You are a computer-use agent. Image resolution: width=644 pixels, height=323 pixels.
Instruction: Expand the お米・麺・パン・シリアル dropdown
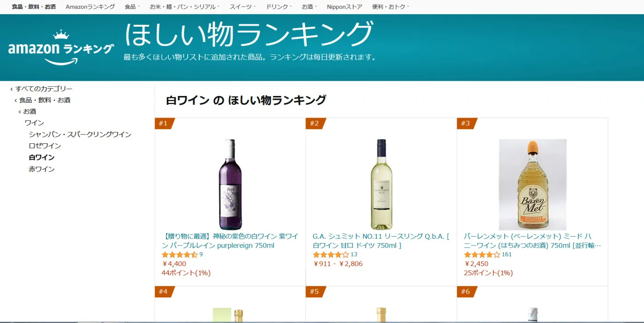point(184,7)
